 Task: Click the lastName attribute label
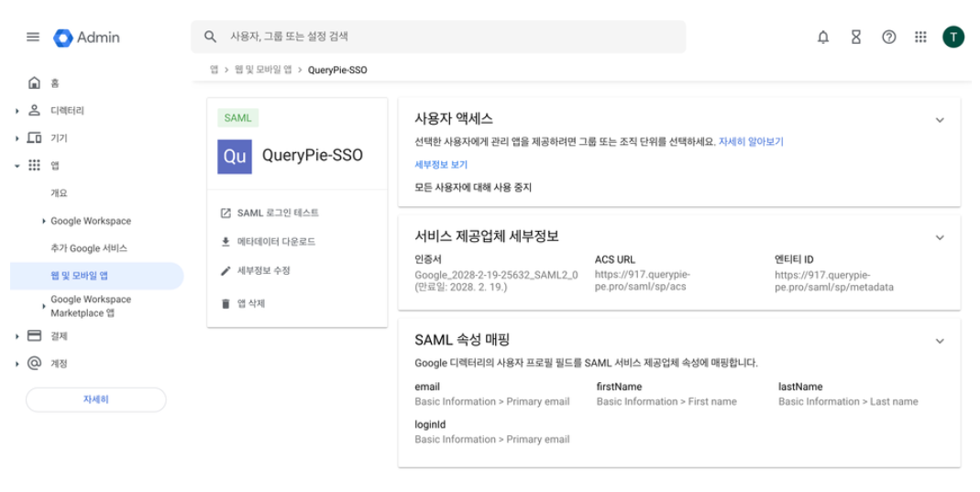pos(800,387)
